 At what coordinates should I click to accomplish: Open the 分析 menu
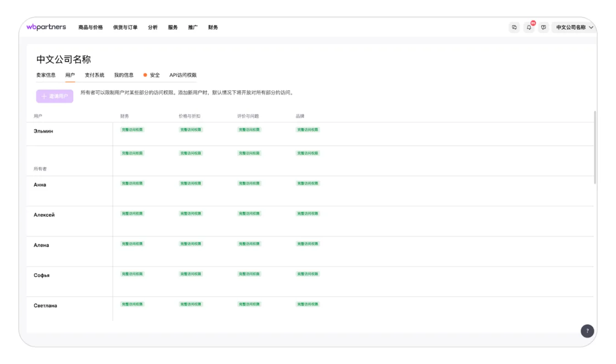(153, 28)
